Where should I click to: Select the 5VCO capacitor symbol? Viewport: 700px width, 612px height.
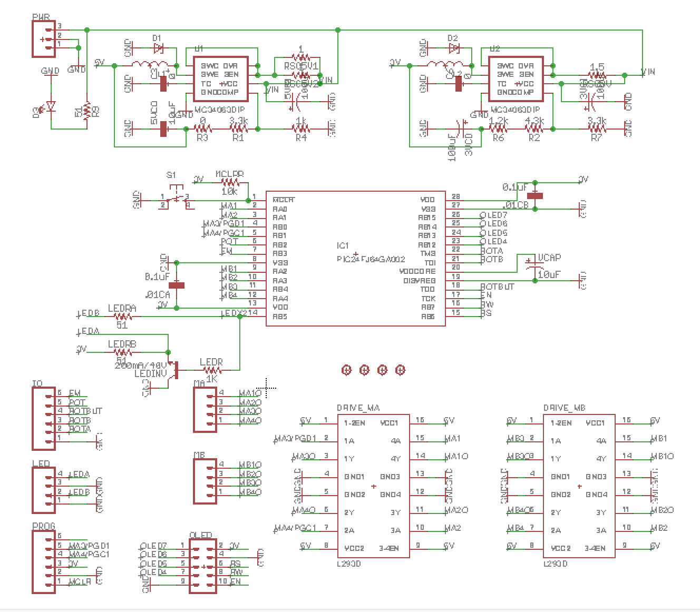point(163,129)
